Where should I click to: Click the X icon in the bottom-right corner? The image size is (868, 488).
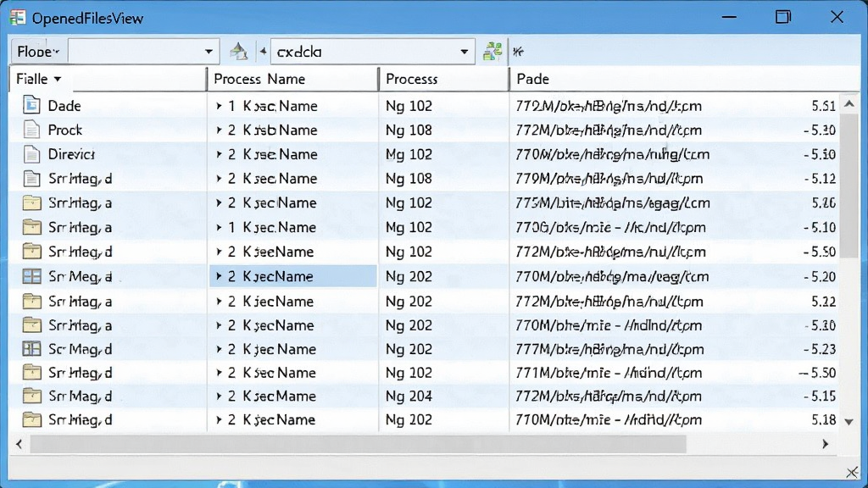(853, 472)
